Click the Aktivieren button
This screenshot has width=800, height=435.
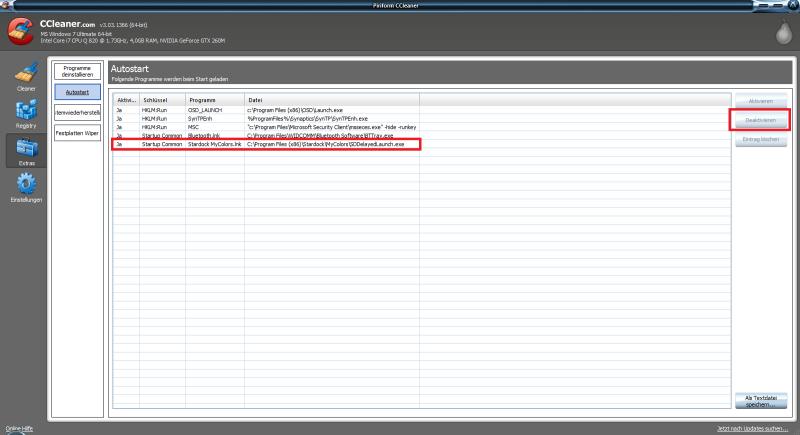(x=761, y=101)
